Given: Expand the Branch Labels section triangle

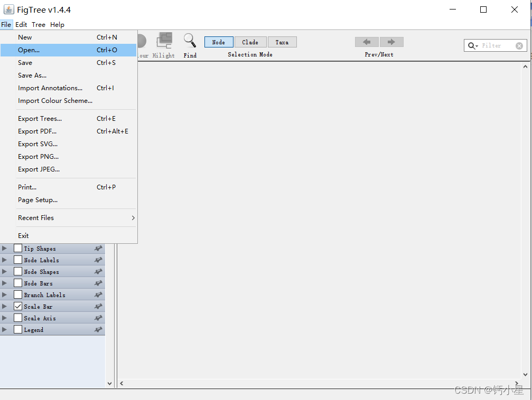Looking at the screenshot, I should (x=4, y=295).
